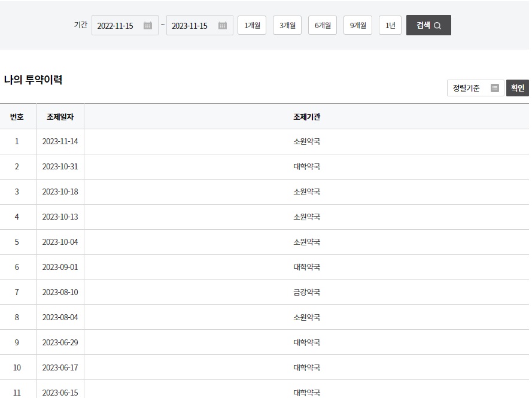Click the 나의 투약이력 heading
Viewport: 532px width, 398px height.
coord(33,80)
